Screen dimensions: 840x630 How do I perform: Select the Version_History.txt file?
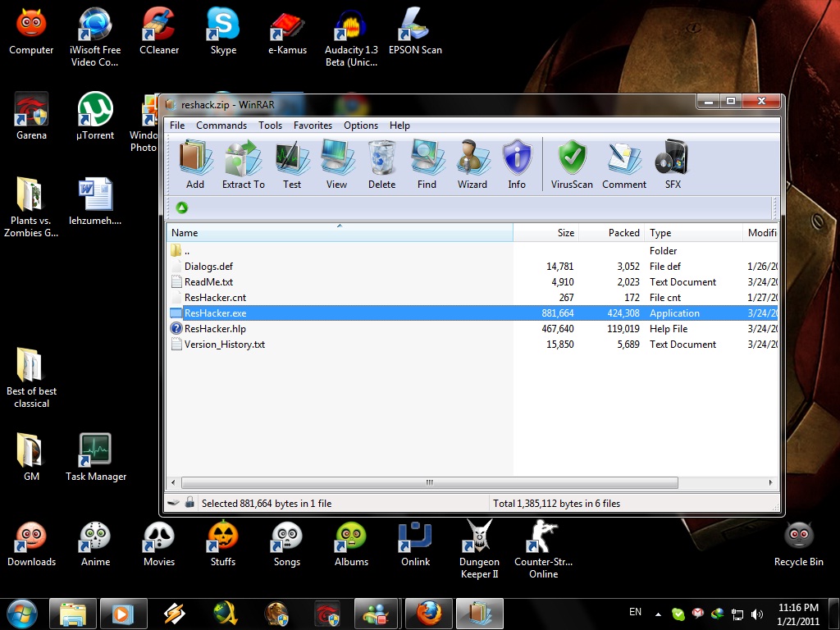(472, 344)
